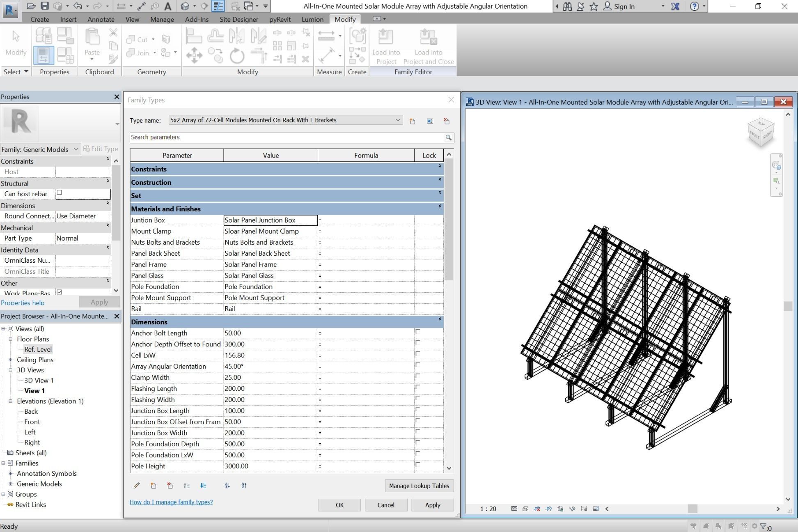798x532 pixels.
Task: Toggle lock checkbox for Pole Foundation Depth
Action: pyautogui.click(x=417, y=443)
